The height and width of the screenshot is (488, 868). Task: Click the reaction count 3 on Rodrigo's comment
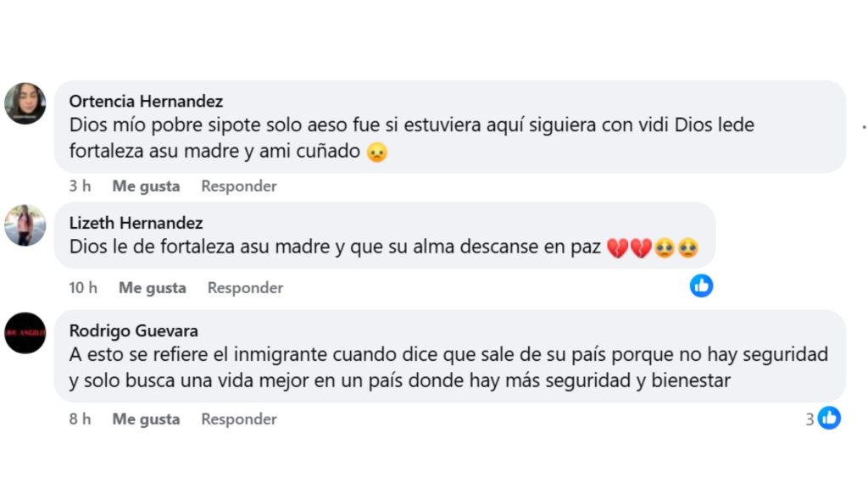812,417
